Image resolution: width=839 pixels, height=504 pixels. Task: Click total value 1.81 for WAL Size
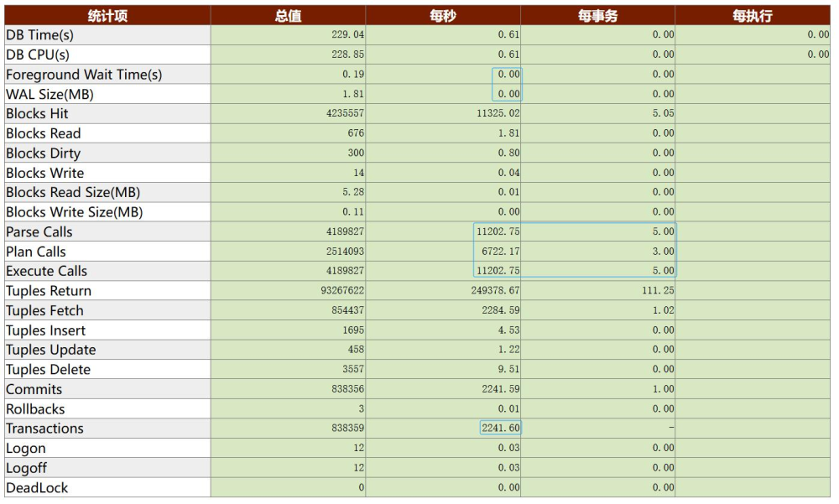pos(353,94)
